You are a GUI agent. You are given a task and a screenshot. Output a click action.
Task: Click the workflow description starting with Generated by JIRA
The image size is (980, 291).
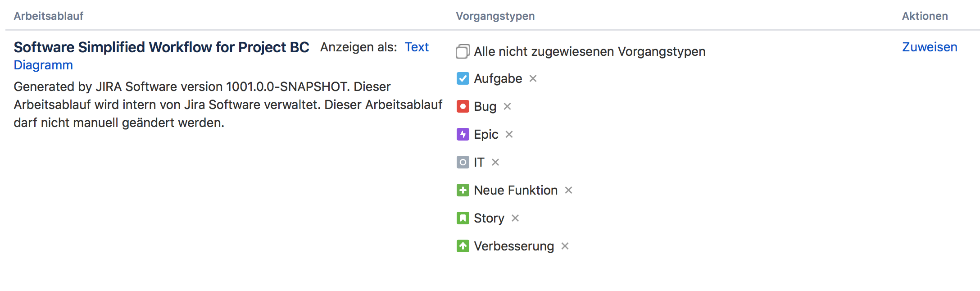228,105
